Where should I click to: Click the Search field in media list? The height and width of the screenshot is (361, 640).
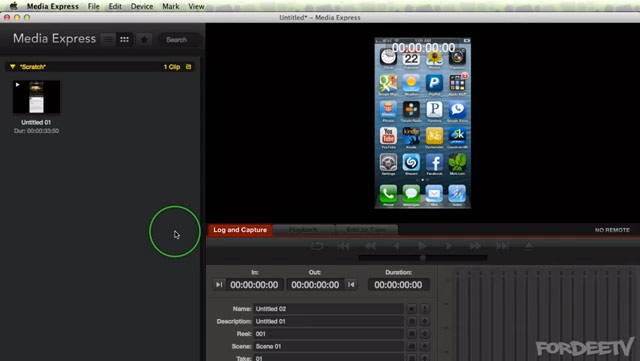(x=180, y=40)
